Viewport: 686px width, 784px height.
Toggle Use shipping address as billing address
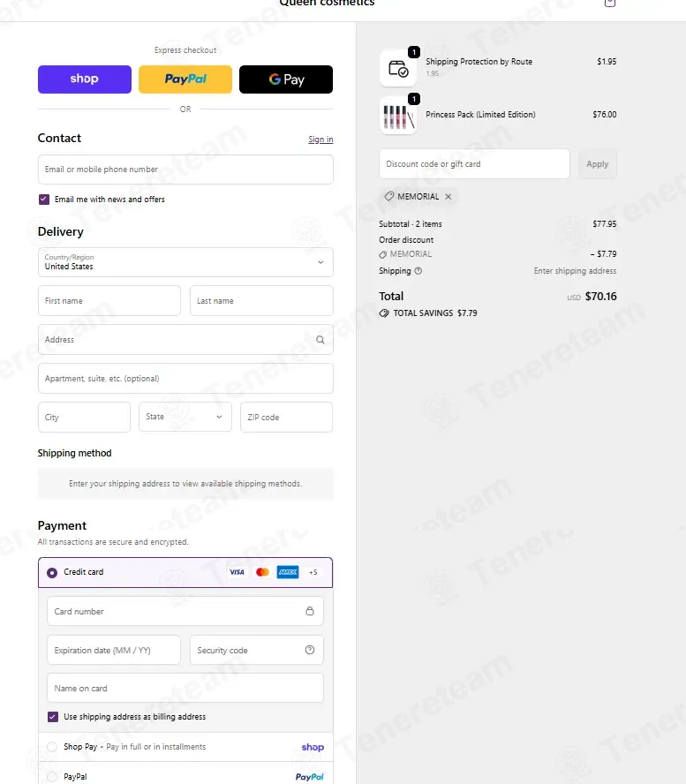tap(52, 717)
